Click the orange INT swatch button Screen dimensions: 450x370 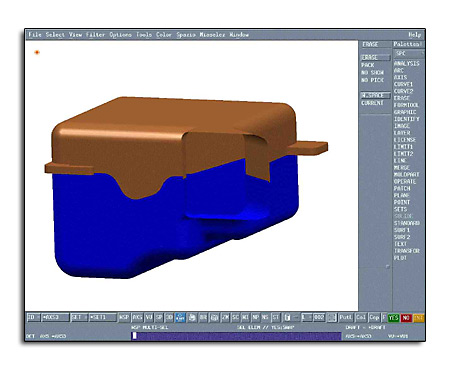tap(419, 318)
